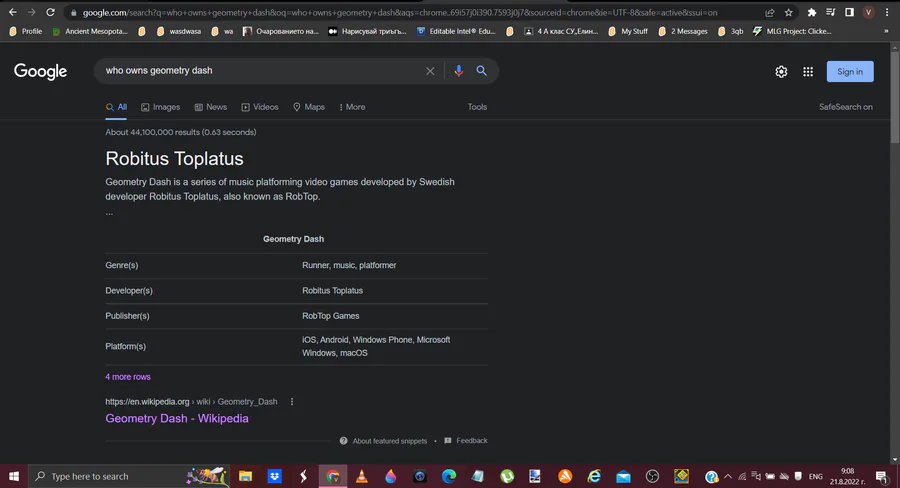900x488 pixels.
Task: Switch to the News tab
Action: click(211, 107)
